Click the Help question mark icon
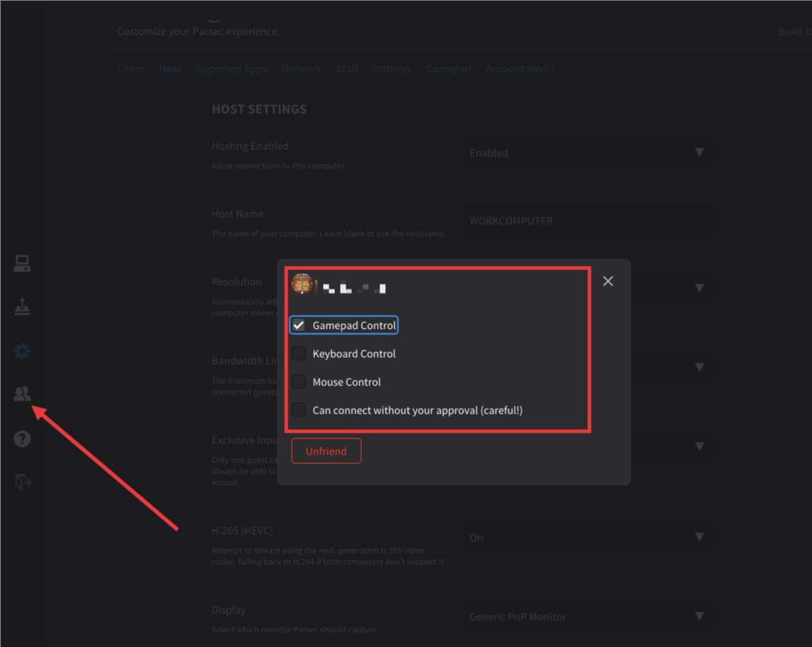Viewport: 812px width, 647px height. pos(22,439)
